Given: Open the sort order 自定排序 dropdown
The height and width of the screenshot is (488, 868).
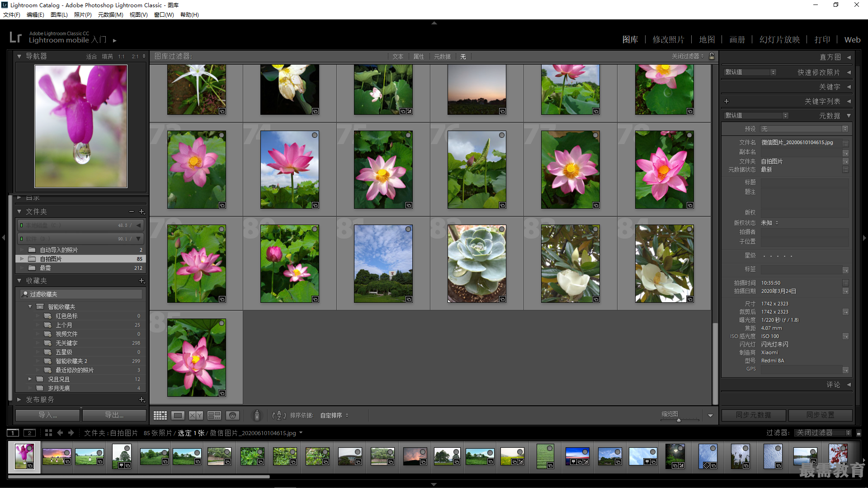Looking at the screenshot, I should (x=334, y=415).
